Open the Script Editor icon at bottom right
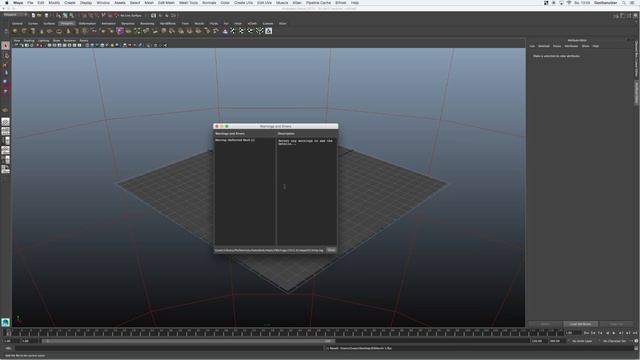The width and height of the screenshot is (640, 360). click(636, 348)
